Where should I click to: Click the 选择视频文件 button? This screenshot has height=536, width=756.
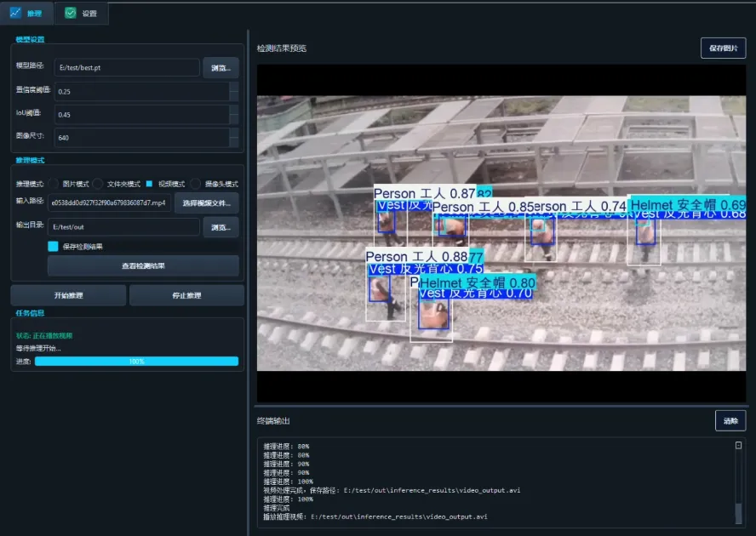(x=206, y=203)
